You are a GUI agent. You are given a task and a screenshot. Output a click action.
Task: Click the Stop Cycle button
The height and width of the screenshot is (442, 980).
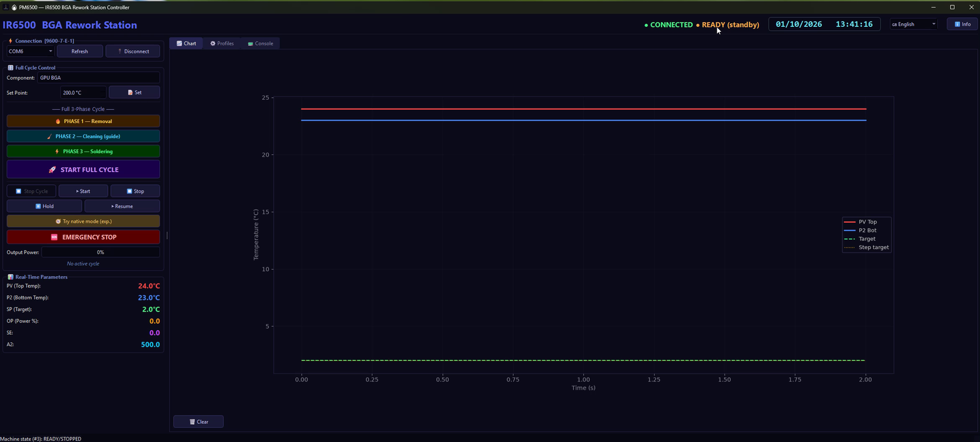point(31,191)
